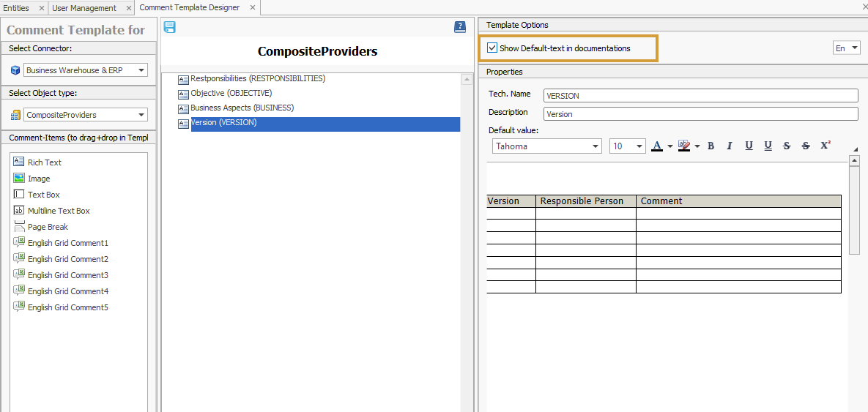Open help via the question mark book icon

pos(460,27)
